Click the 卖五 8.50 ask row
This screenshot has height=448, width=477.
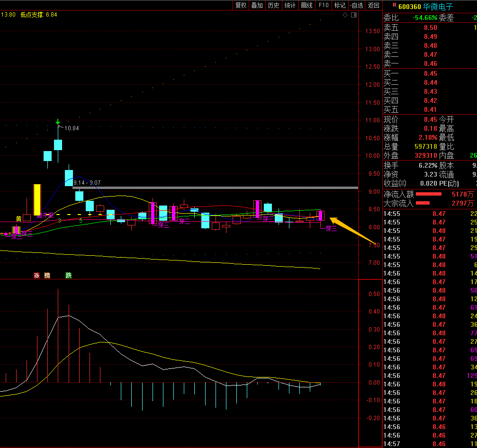coord(430,27)
